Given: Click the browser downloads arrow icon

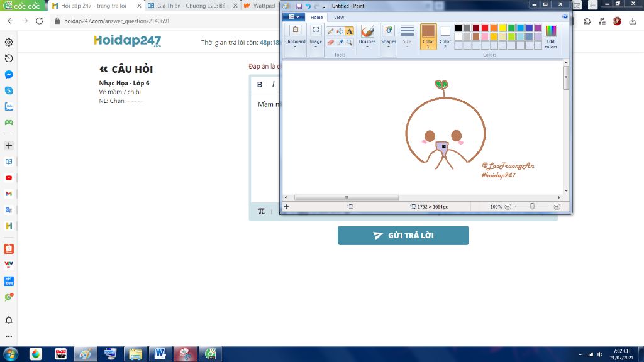Looking at the screenshot, I should (x=633, y=21).
